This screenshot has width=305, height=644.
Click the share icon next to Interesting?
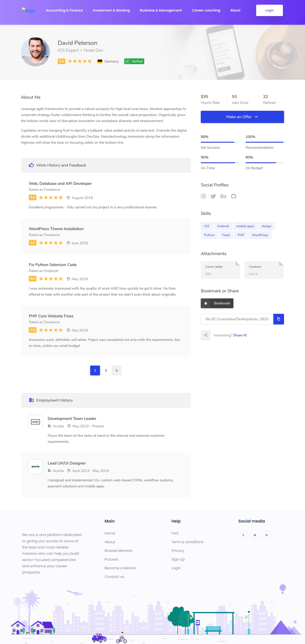tap(206, 335)
